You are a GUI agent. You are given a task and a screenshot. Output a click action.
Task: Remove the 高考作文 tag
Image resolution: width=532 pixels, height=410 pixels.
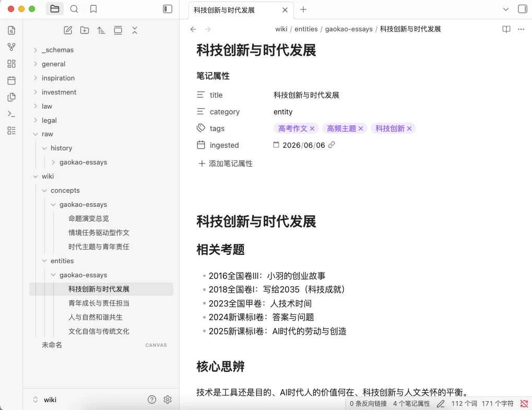(312, 128)
